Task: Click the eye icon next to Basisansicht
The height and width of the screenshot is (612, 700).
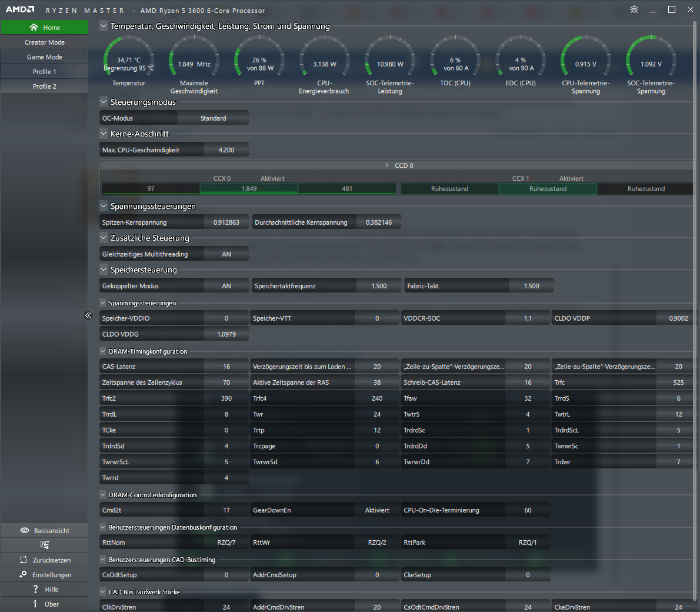Action: click(25, 530)
